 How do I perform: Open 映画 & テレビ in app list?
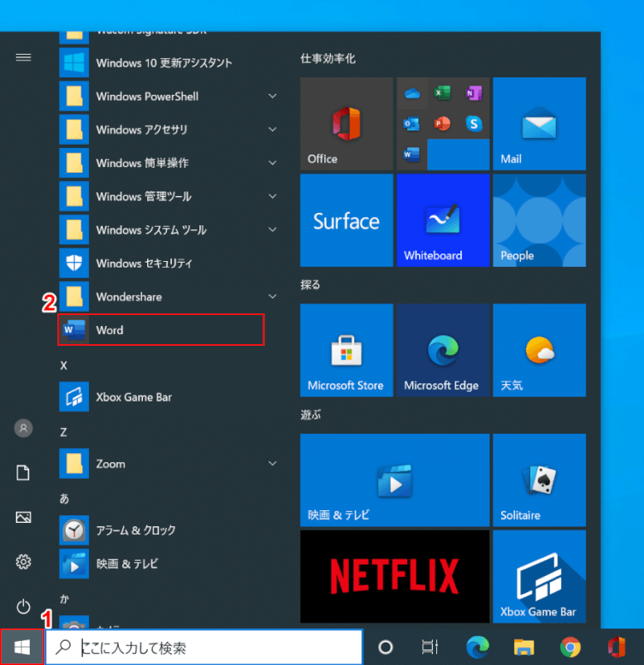pyautogui.click(x=170, y=564)
